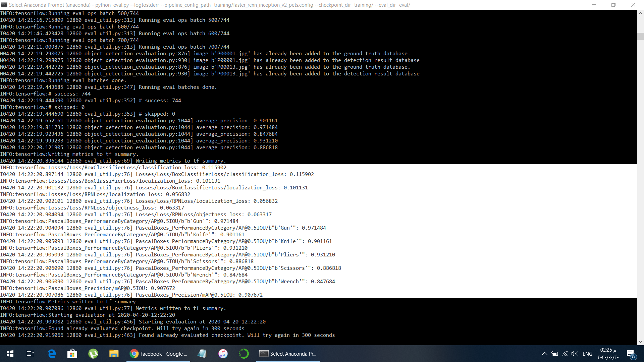Launch Microsoft Edge from the taskbar
Image resolution: width=644 pixels, height=362 pixels.
pos(52,354)
